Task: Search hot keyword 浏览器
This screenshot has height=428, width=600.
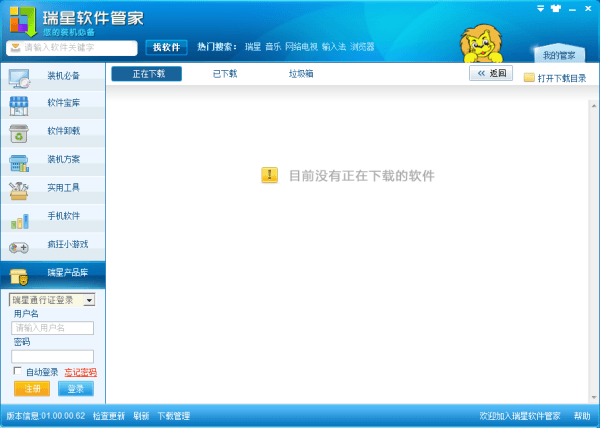Action: click(362, 47)
